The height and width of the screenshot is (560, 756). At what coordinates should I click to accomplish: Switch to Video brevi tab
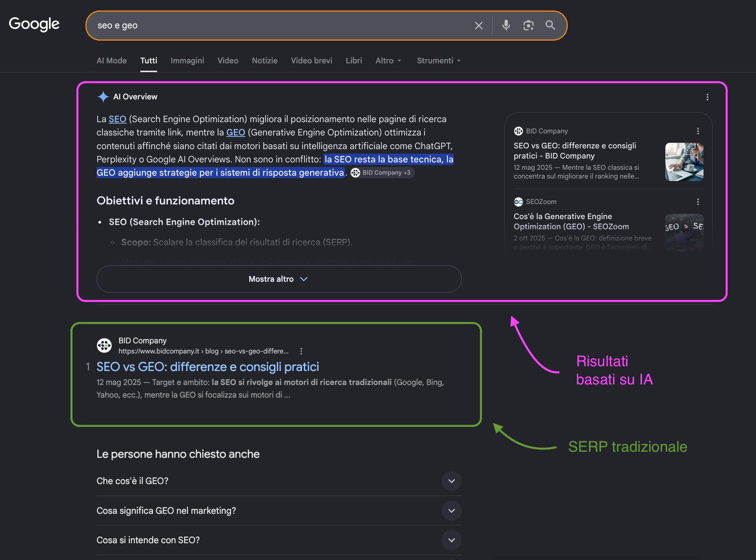coord(311,61)
